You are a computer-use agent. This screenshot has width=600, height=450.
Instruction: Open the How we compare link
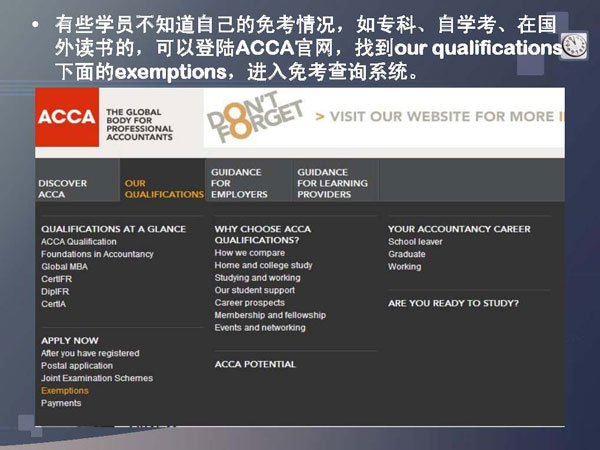coord(250,253)
